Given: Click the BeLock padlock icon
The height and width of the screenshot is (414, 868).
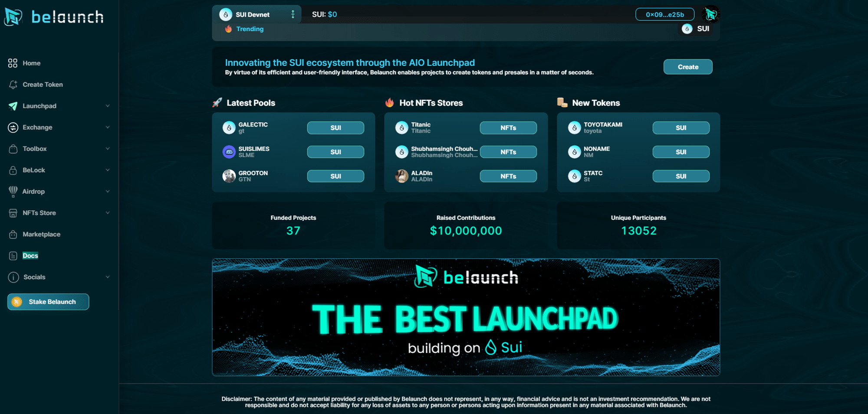Looking at the screenshot, I should 13,170.
